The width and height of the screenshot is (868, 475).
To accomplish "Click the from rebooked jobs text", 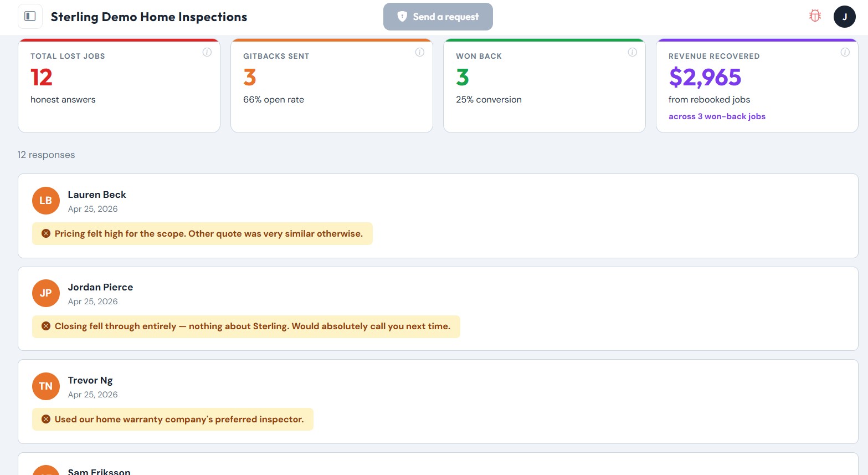I will coord(709,100).
